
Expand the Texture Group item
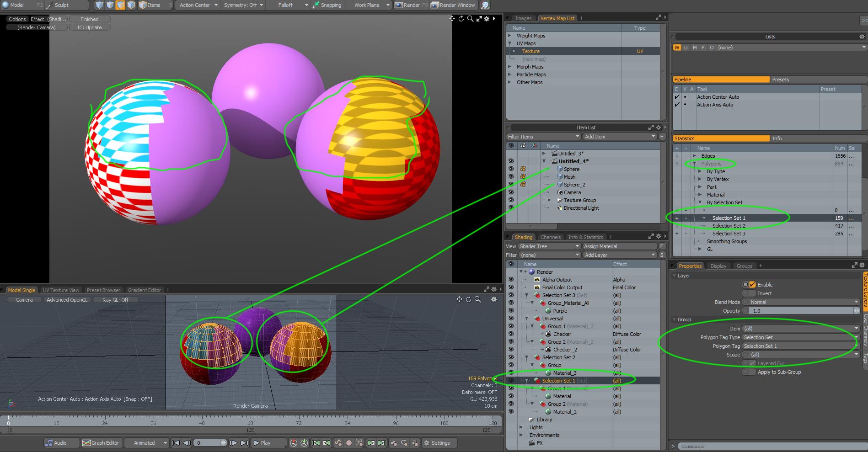point(550,200)
